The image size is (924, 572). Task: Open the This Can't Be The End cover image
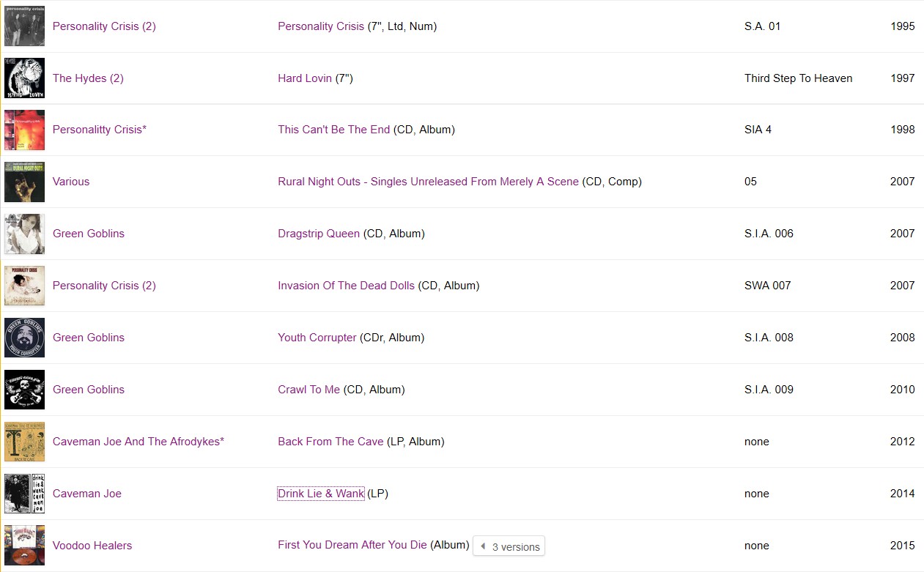click(x=24, y=130)
